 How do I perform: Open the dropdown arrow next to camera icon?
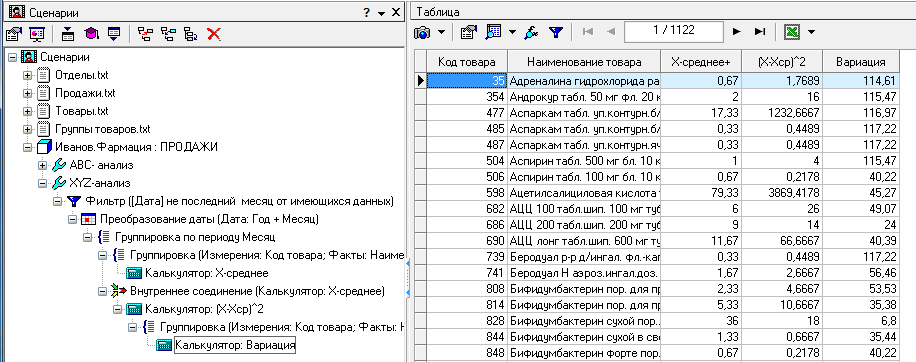tap(441, 32)
